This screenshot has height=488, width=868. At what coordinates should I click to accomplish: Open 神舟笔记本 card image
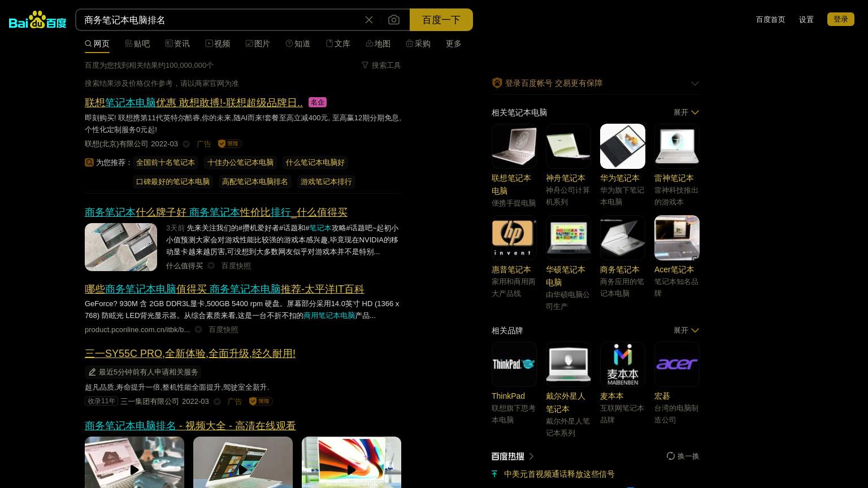(x=568, y=146)
